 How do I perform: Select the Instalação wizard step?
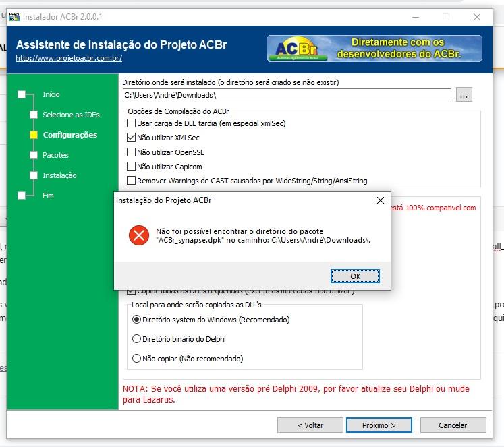tap(60, 175)
